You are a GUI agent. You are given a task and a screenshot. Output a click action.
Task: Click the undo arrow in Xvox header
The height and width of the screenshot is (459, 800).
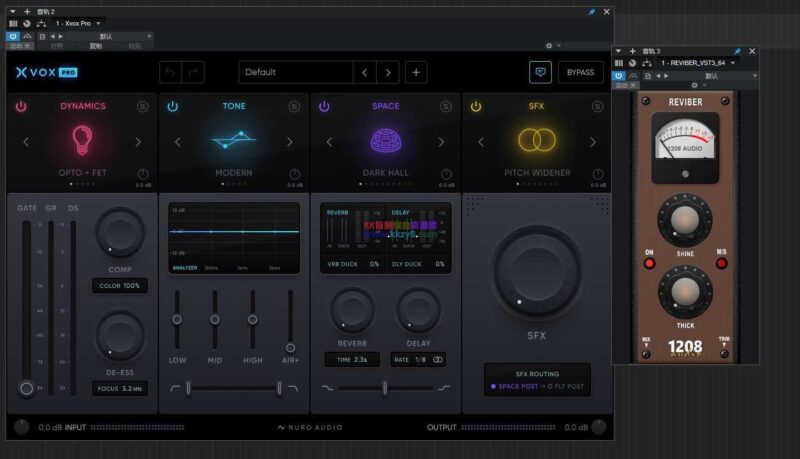pos(170,72)
